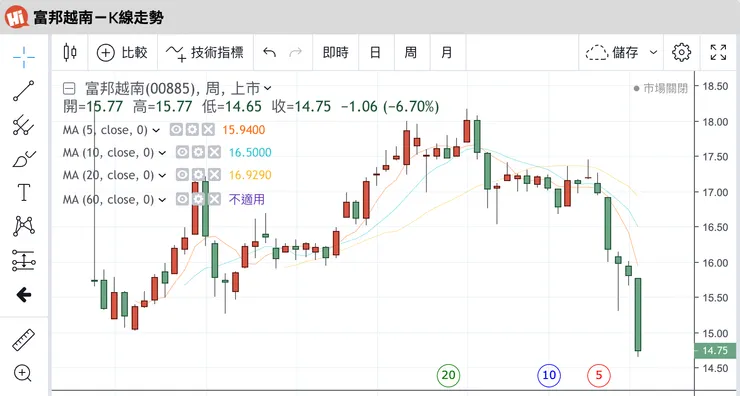
Task: Select the pitchfork drawing tool
Action: (x=24, y=125)
